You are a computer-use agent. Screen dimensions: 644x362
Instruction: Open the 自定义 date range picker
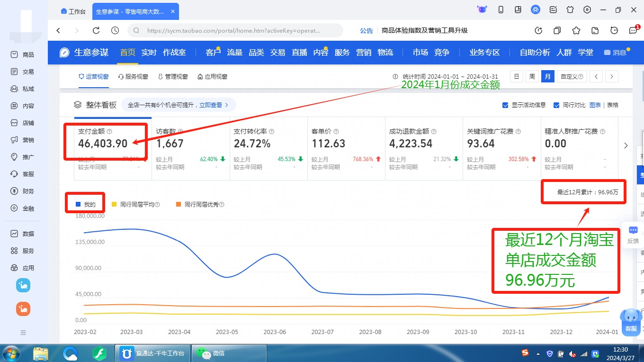point(572,76)
